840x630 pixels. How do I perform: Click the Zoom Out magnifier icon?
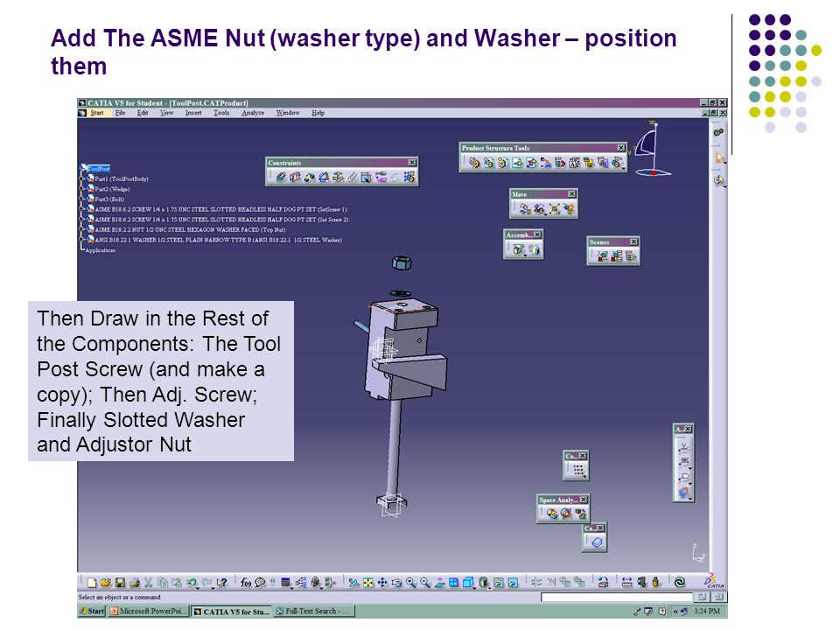click(x=425, y=583)
